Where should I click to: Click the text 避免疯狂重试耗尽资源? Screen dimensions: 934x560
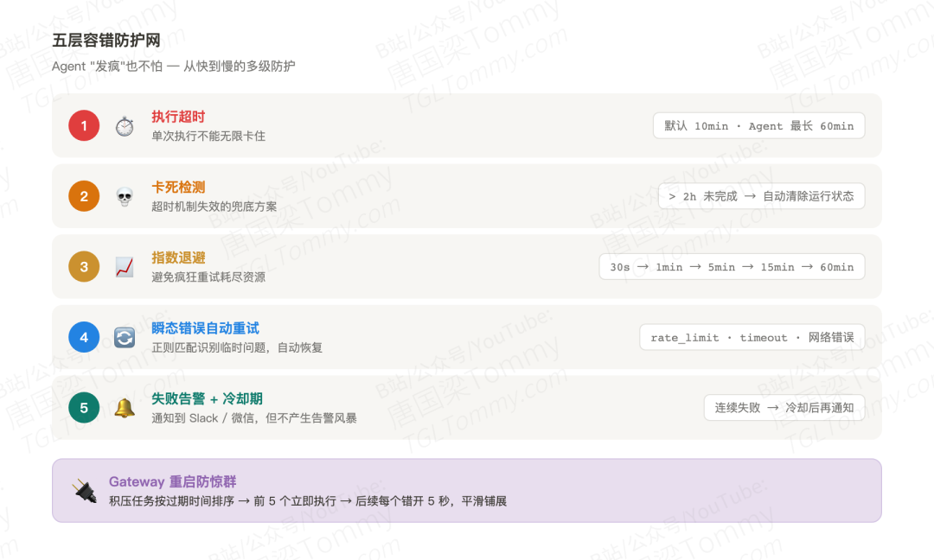tap(208, 277)
